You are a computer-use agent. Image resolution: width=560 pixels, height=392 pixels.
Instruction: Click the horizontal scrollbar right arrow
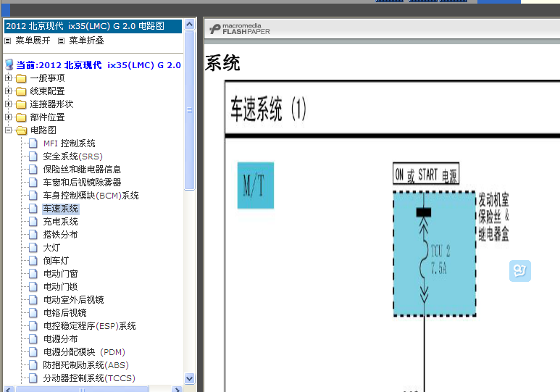177,389
